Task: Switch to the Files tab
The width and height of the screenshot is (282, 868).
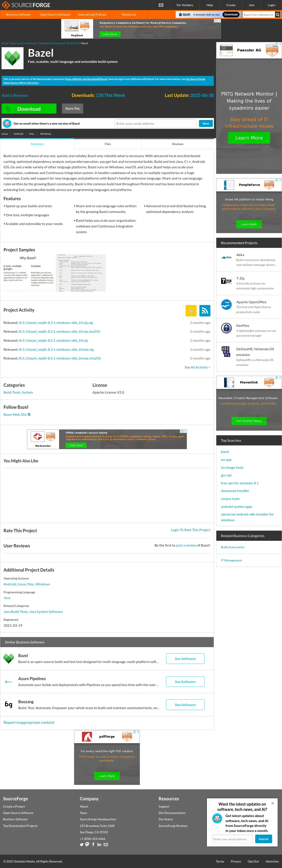Action: tap(108, 144)
